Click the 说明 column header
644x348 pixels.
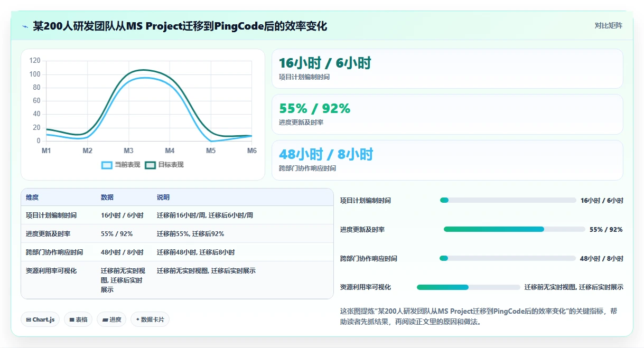point(163,197)
